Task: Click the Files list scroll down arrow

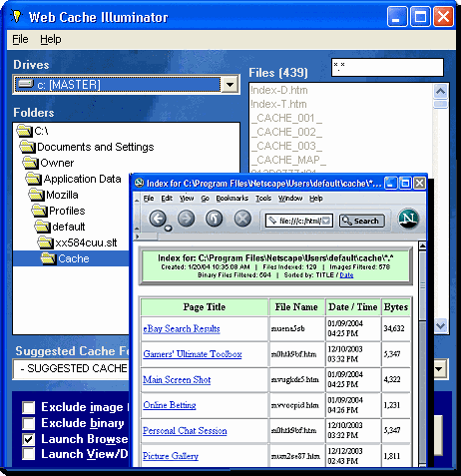Action: coord(441,325)
